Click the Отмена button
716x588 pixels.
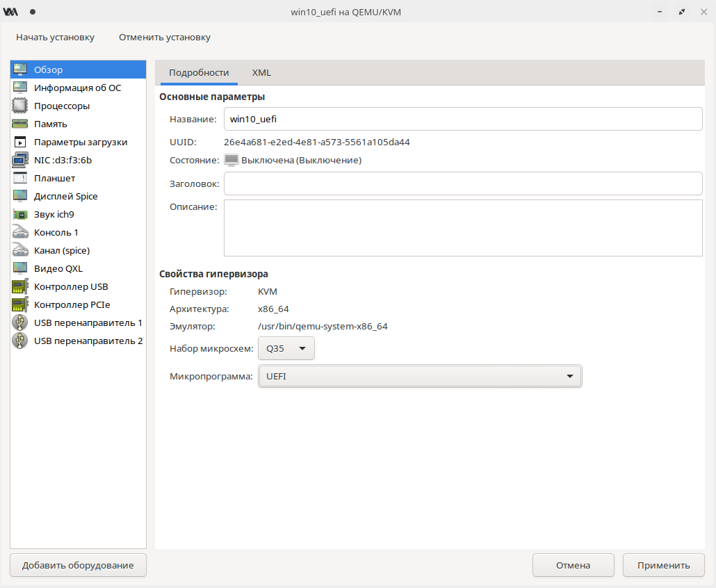tap(573, 565)
